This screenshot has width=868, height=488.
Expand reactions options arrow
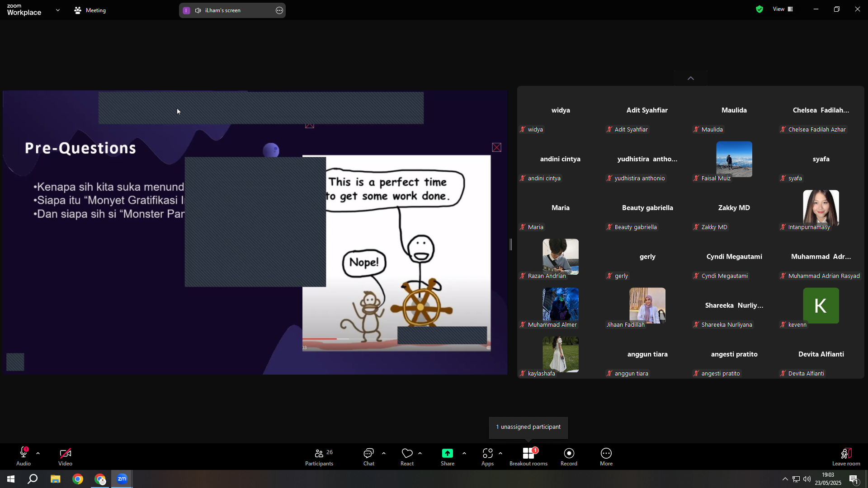pyautogui.click(x=420, y=453)
